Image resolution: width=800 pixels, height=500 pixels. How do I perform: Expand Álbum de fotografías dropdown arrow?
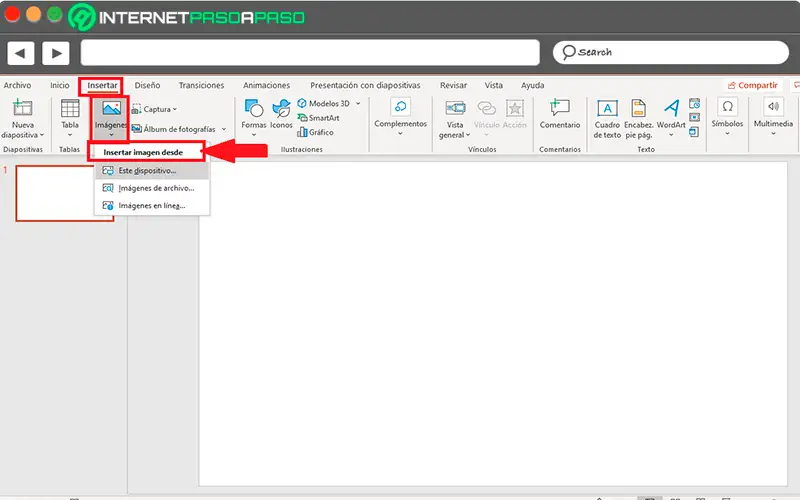coord(223,129)
